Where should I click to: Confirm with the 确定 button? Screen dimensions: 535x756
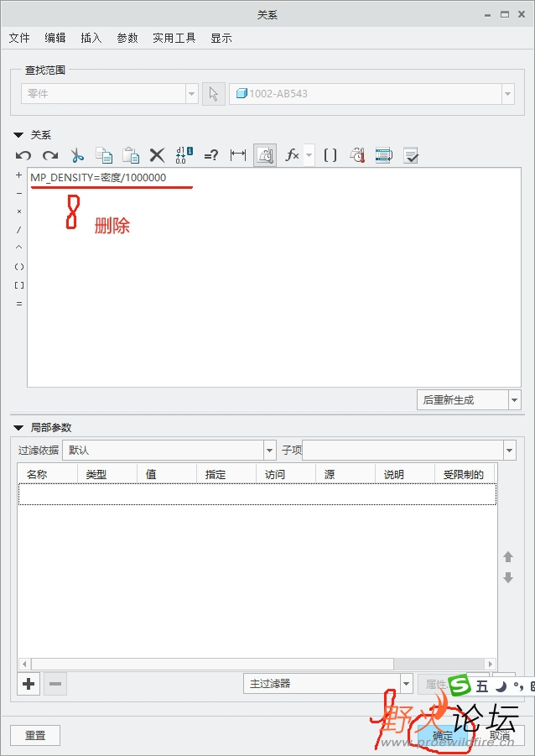click(x=443, y=736)
